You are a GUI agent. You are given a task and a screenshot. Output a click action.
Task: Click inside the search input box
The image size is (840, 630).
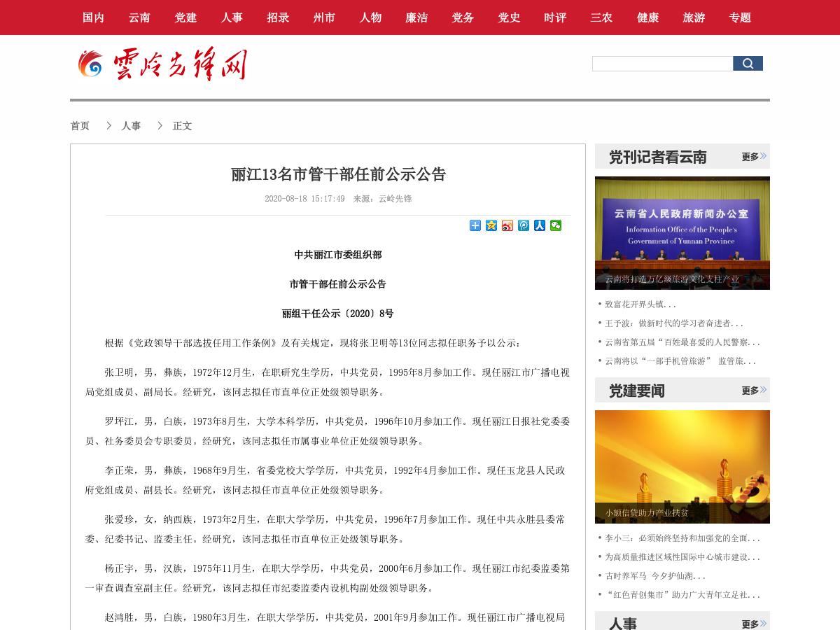(662, 63)
